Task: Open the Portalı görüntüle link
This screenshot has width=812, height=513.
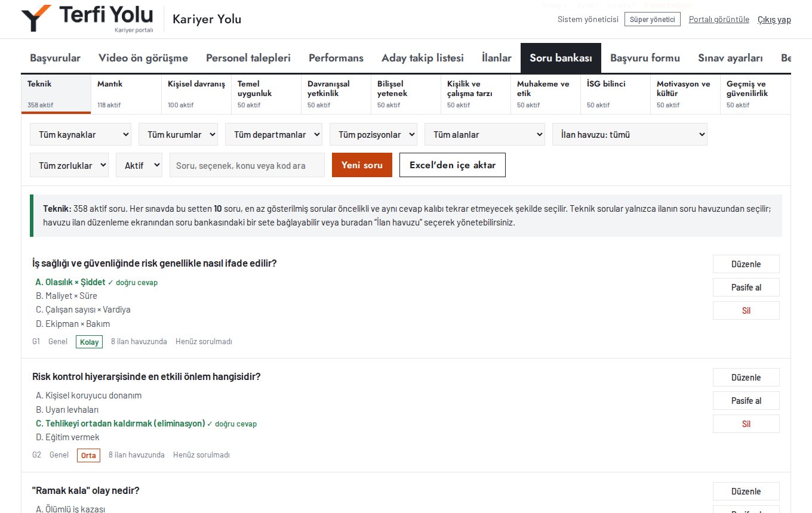Action: [719, 19]
